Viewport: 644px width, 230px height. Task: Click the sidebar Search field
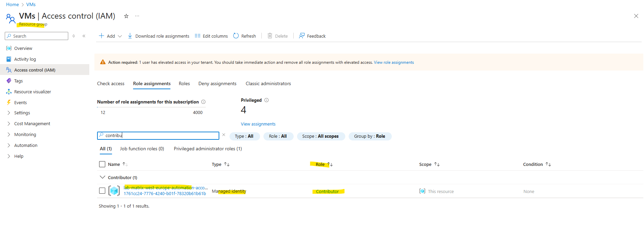click(37, 36)
